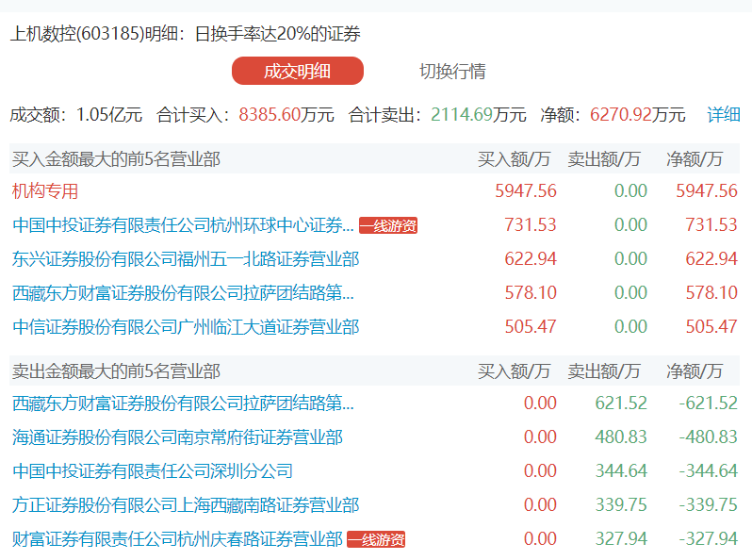Switch to the 切换行情 tab
This screenshot has width=752, height=560.
452,72
